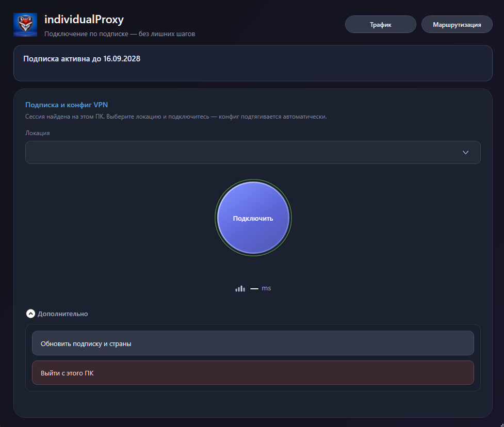Open the Трафик tab
Viewport: 504px width, 427px height.
[x=381, y=24]
